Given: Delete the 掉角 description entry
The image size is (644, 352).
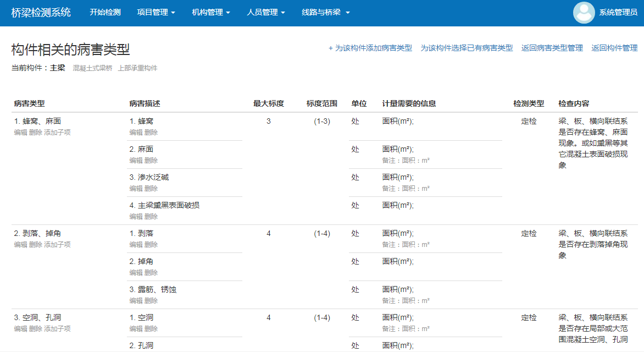Looking at the screenshot, I should pos(151,273).
